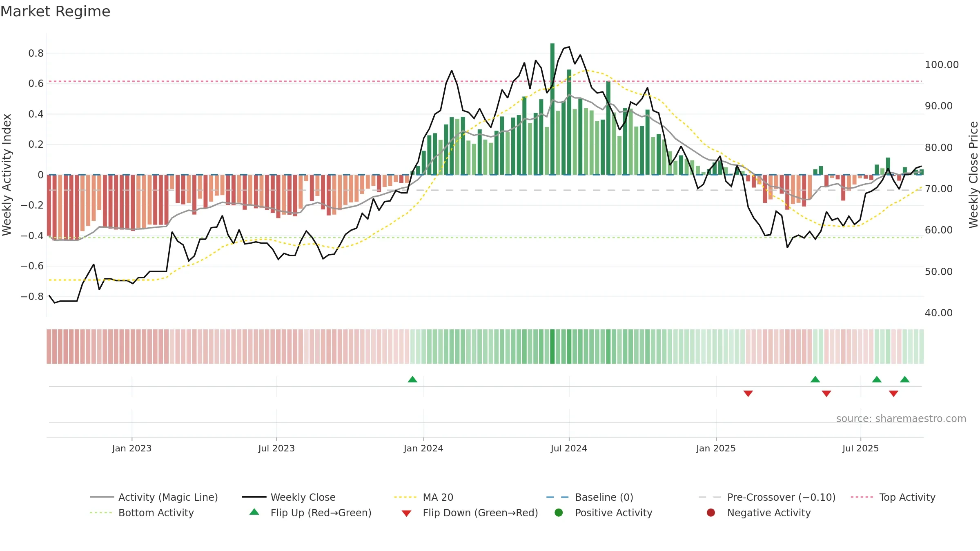This screenshot has height=551, width=980.
Task: Click the Weekly Close Price axis title
Action: (x=973, y=175)
